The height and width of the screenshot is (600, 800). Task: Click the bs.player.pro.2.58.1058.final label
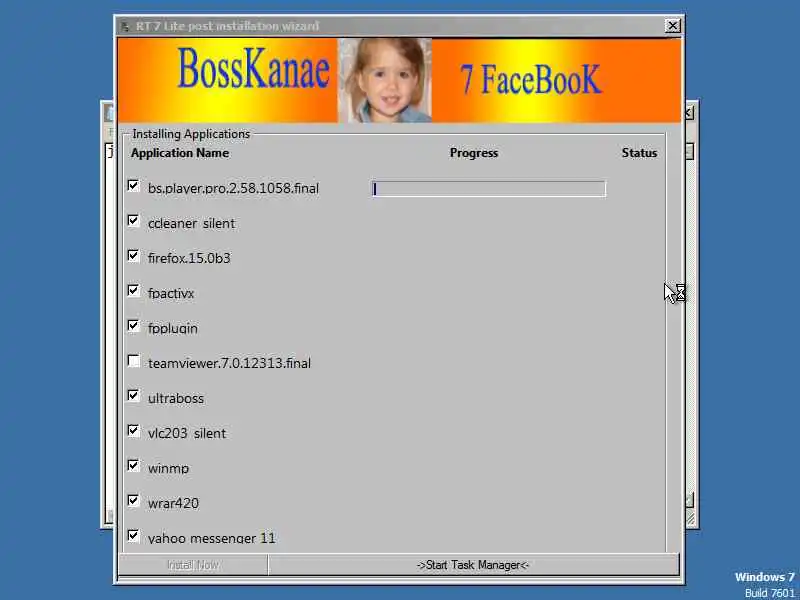[x=233, y=189]
